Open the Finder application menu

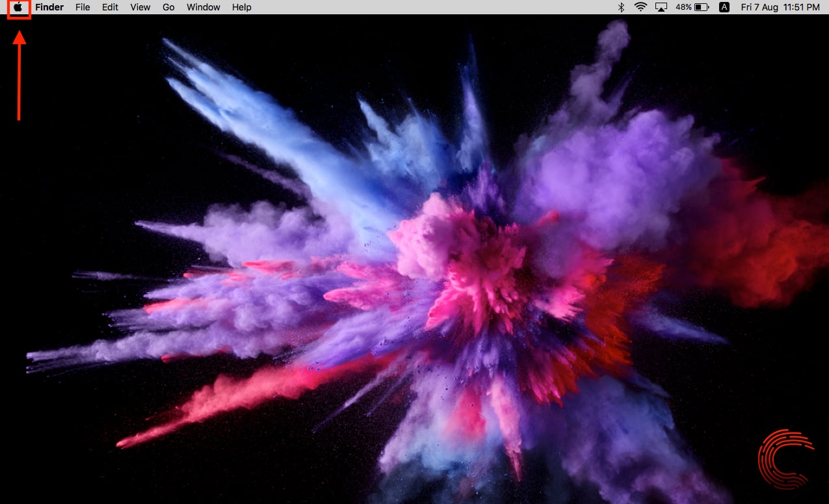(49, 7)
